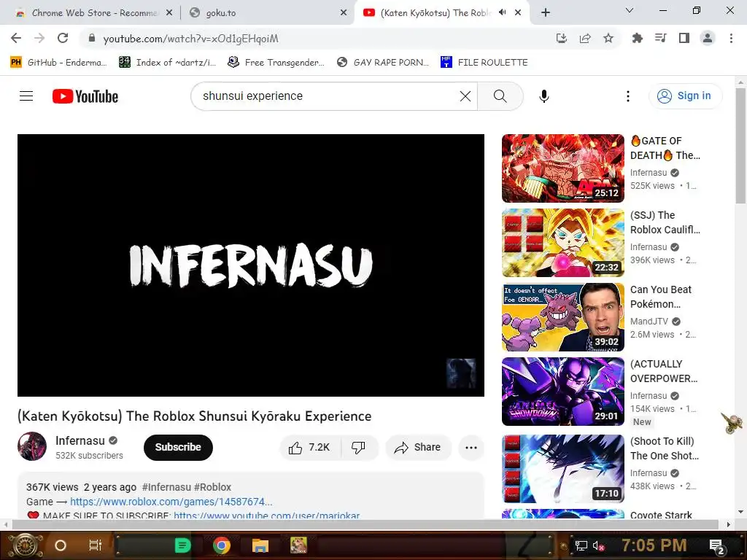Clear the search box with X icon
Viewport: 747px width, 560px height.
465,96
